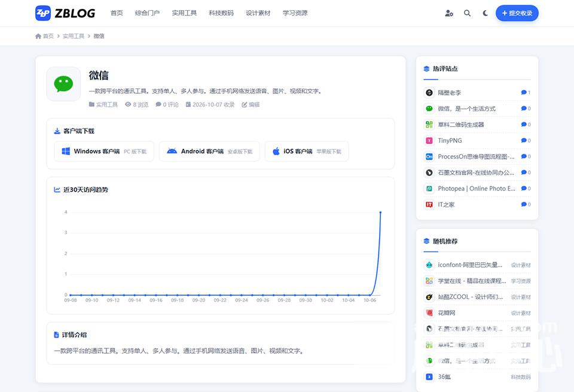
Task: Open 微信，是一个生活方式 in 热评站点
Action: coord(467,109)
